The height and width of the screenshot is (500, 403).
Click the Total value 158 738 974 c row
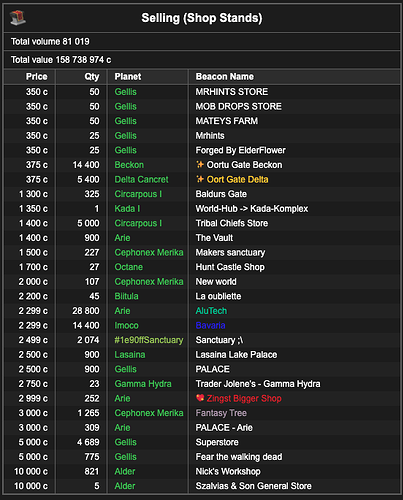point(202,60)
